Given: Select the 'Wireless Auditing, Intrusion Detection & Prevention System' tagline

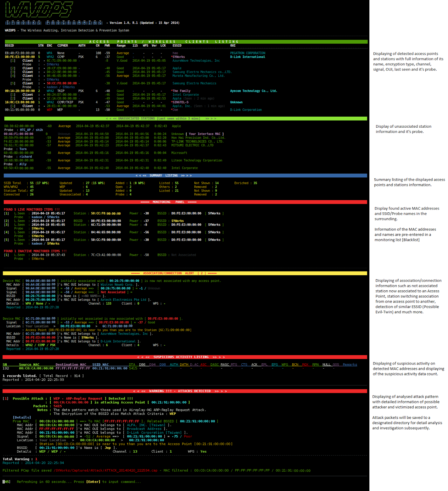Looking at the screenshot, I should pos(75,30).
